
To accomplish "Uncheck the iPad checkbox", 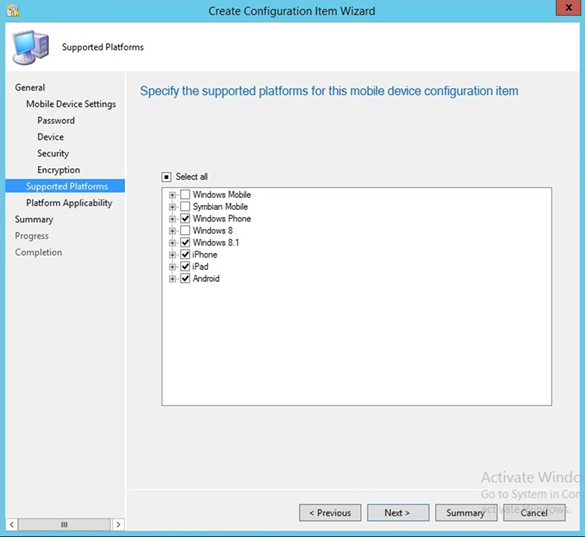I will (x=185, y=266).
